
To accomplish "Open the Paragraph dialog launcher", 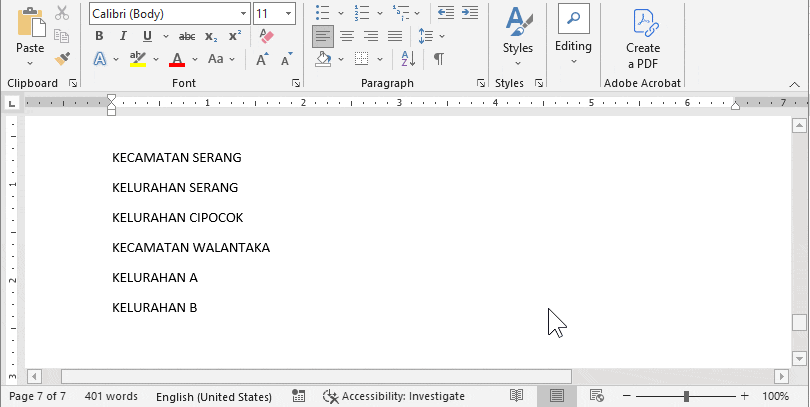I will pos(481,83).
